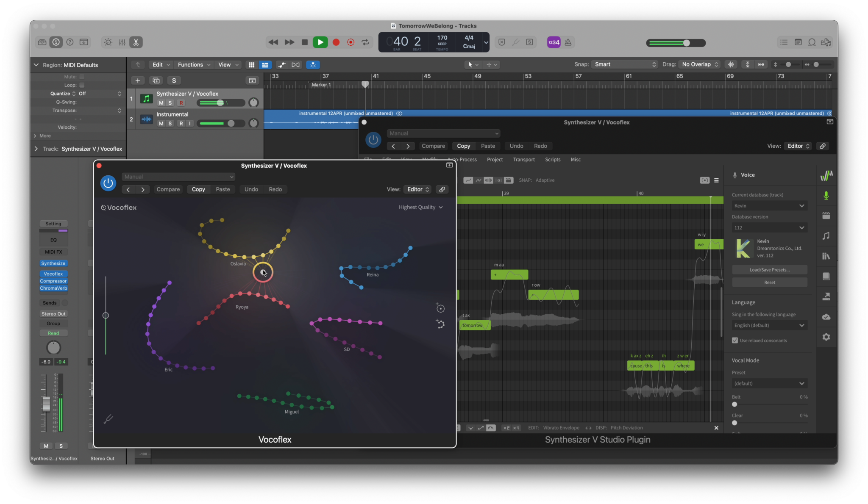Select the green microphone icon in Synthesizer V sidebar
Image resolution: width=868 pixels, height=504 pixels.
pos(826,195)
